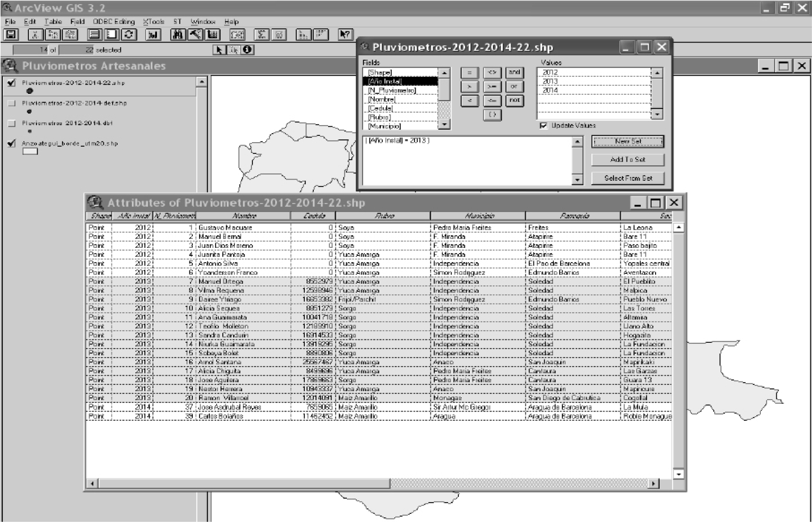
Task: Toggle the Update Values checkbox
Action: coord(544,126)
